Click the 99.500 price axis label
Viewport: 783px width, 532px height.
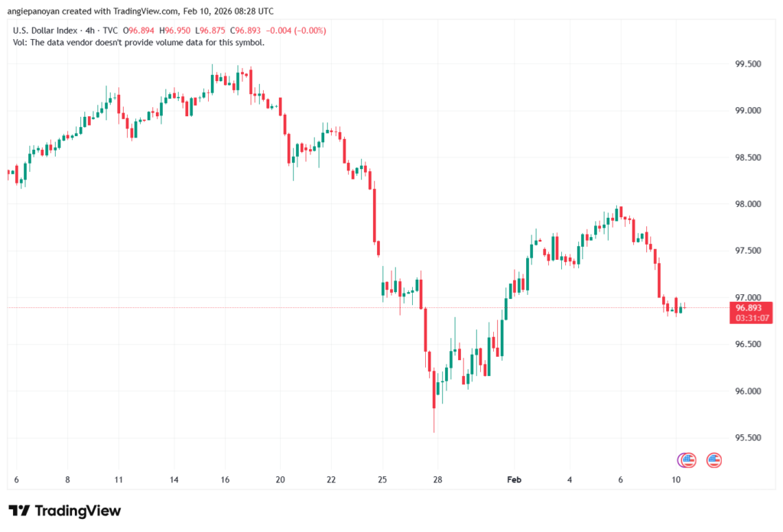point(748,64)
